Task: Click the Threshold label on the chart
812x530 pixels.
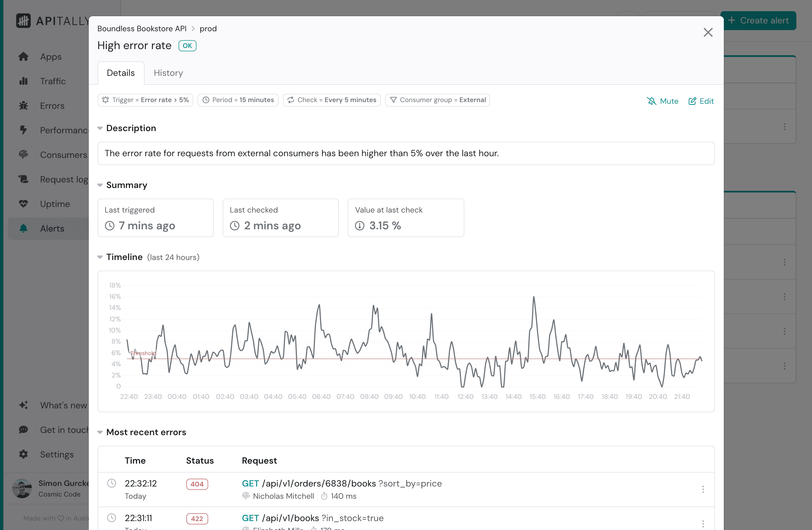Action: point(143,353)
